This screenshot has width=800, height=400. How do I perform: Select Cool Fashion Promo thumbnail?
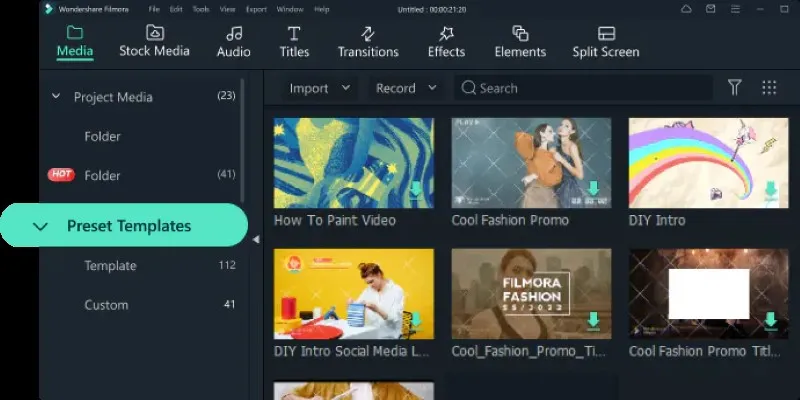531,163
